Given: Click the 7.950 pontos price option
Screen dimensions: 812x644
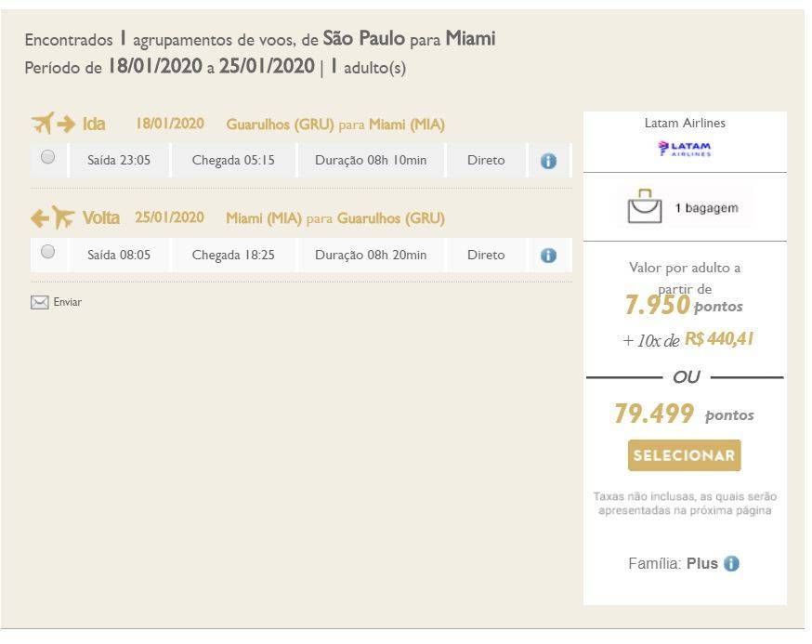Looking at the screenshot, I should [x=684, y=305].
